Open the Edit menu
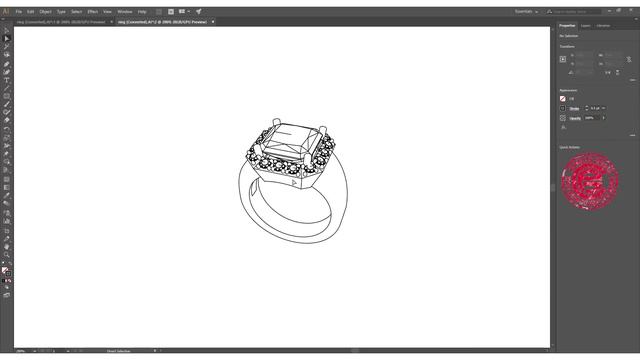 31,12
